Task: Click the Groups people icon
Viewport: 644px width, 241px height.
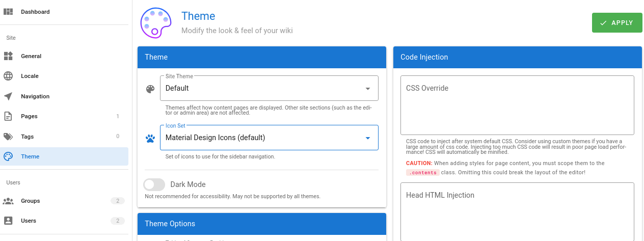Action: pyautogui.click(x=8, y=201)
